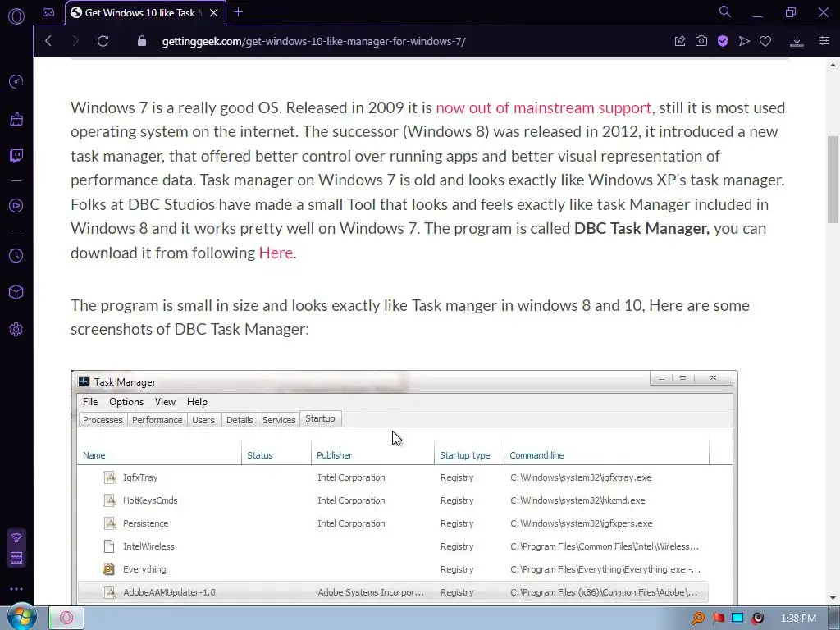Viewport: 840px width, 630px height.
Task: Close the Get Windows 10 like Task tab
Action: (214, 13)
